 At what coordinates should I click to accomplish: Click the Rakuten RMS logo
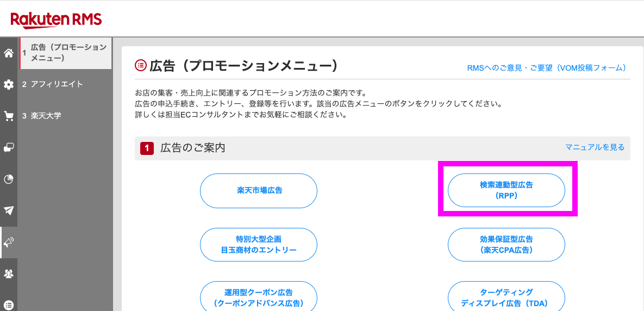pyautogui.click(x=57, y=20)
